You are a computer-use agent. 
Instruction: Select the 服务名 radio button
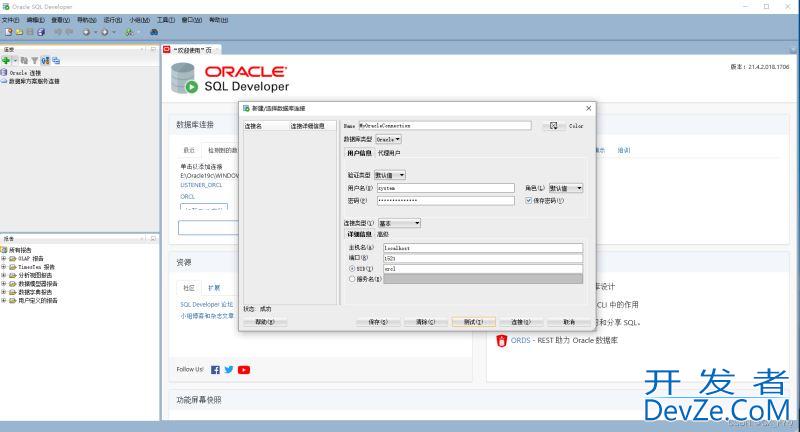[352, 279]
